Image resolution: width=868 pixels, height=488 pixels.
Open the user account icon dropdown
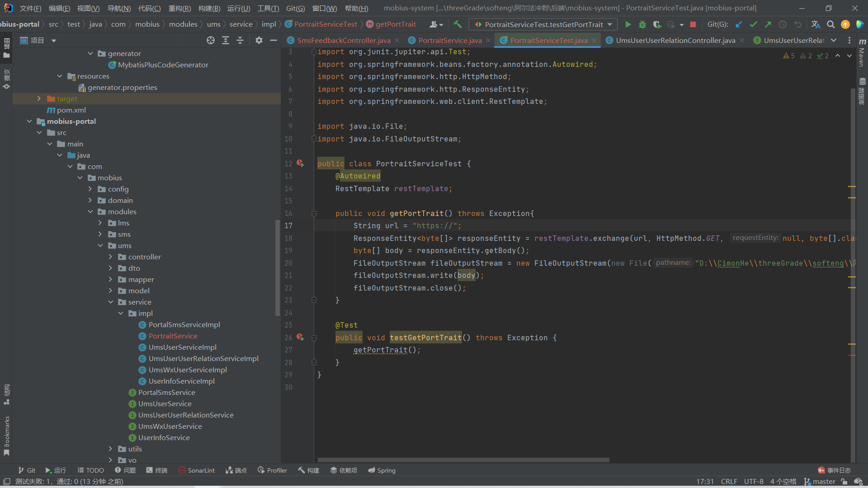(x=436, y=24)
